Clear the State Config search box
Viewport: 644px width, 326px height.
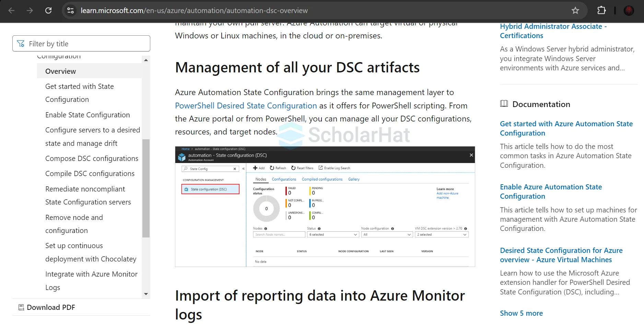(235, 169)
